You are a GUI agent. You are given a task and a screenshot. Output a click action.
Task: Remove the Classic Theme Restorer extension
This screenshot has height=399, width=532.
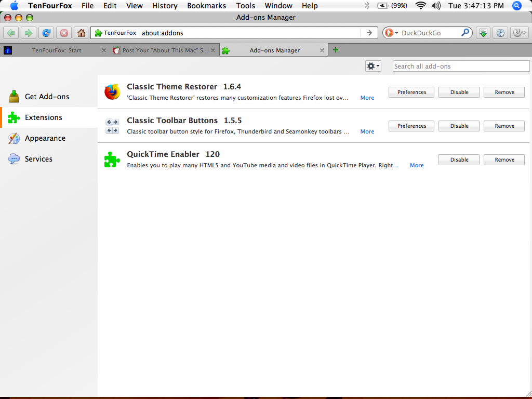click(504, 92)
